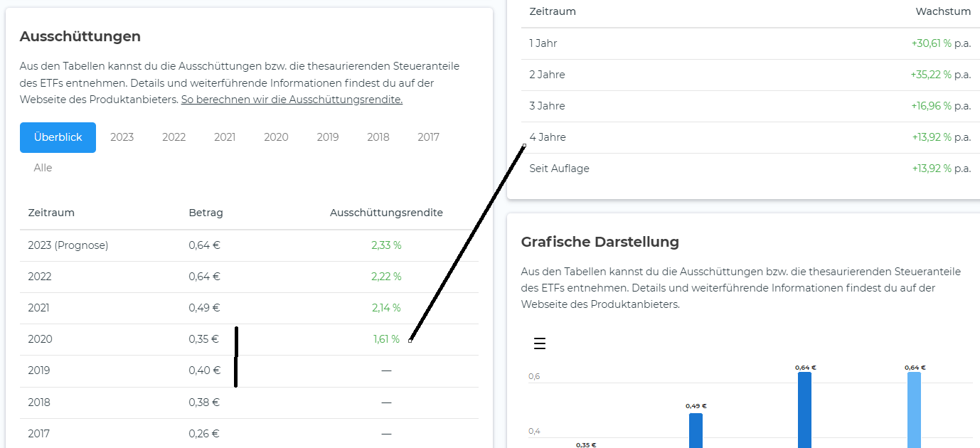Select the Überblick tab

coord(58,137)
